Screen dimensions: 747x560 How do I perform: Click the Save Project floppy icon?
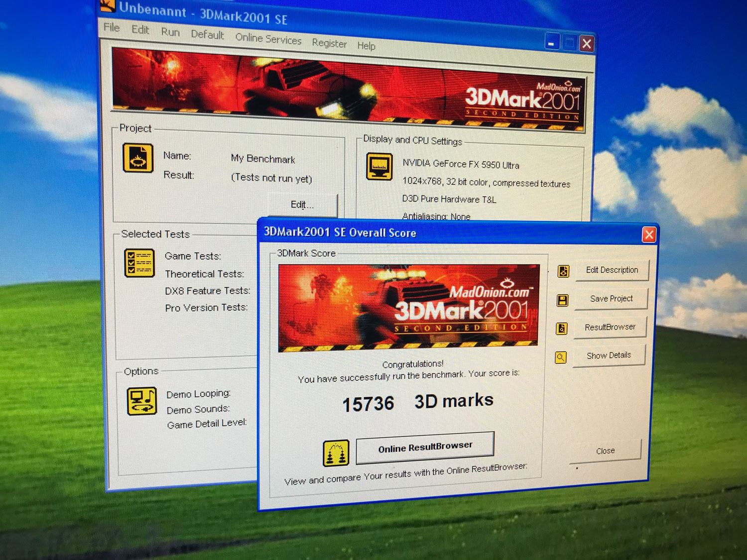(x=562, y=300)
